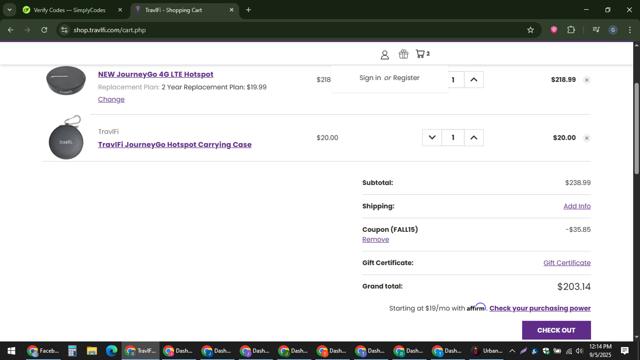View JourneyGo Hotspot product thumbnail

click(x=66, y=80)
